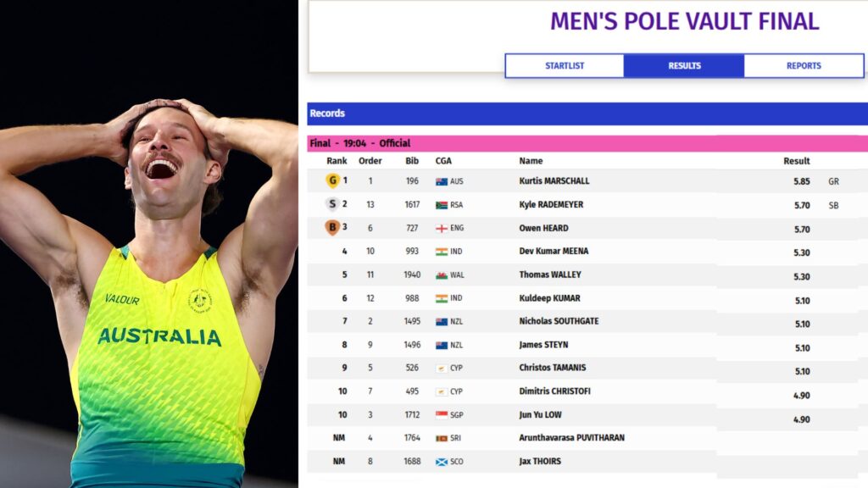
Task: Click the Singapore flag next to SGP
Action: coord(441,415)
